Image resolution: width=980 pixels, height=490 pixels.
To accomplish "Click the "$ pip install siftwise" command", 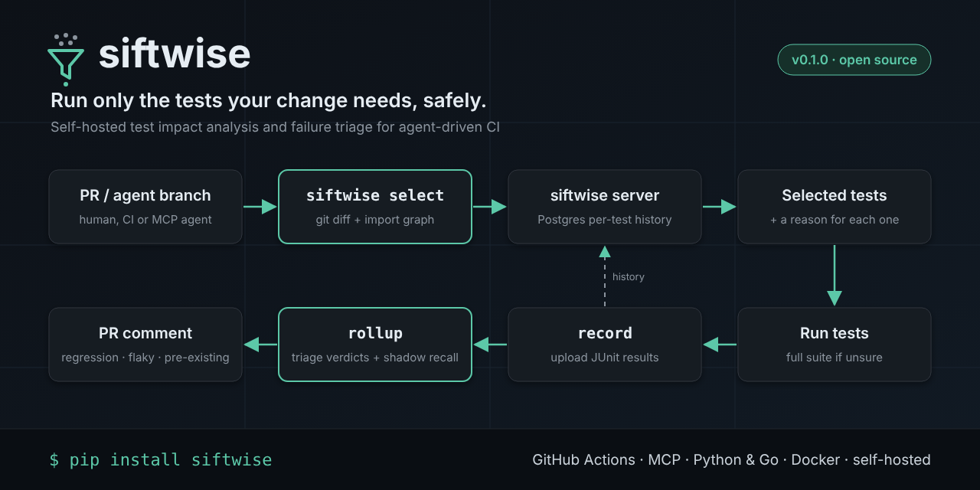I will [161, 459].
